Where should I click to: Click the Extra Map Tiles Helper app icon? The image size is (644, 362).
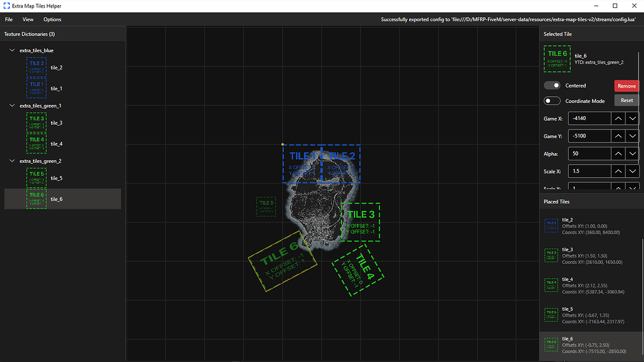click(x=6, y=6)
